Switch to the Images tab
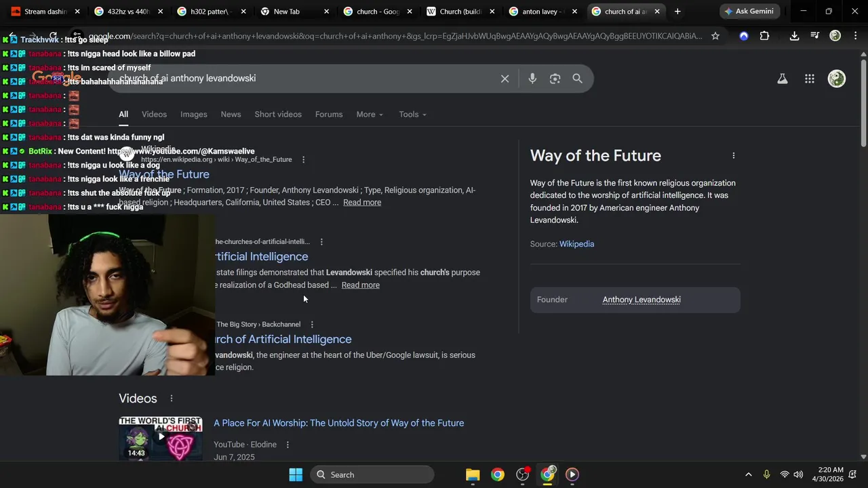 click(x=193, y=115)
